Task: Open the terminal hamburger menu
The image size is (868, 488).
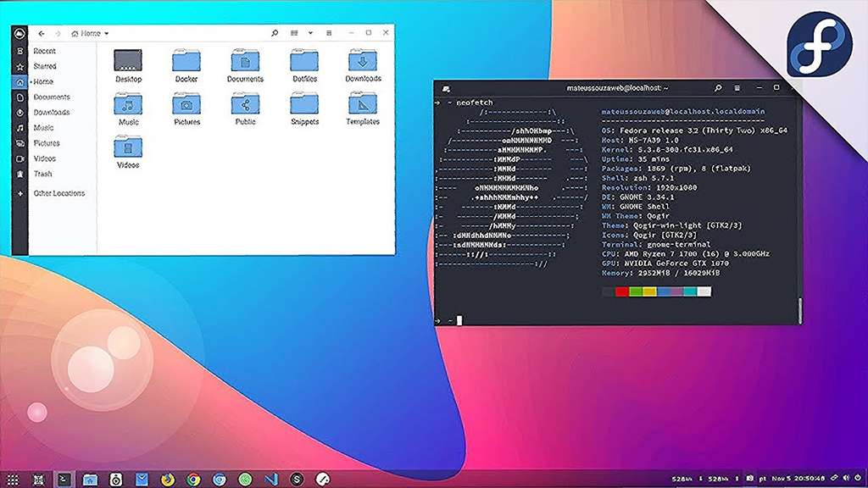Action: [737, 88]
